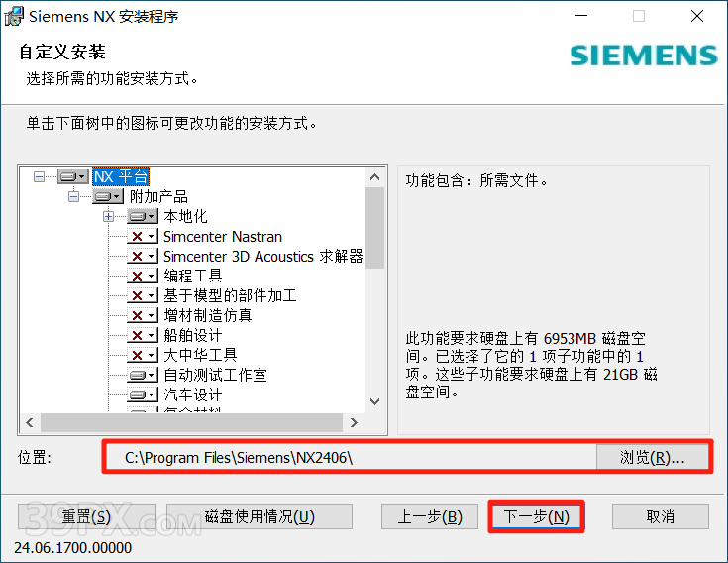Click the 磁盘使用情况(U) button
The height and width of the screenshot is (563, 728).
click(x=260, y=516)
